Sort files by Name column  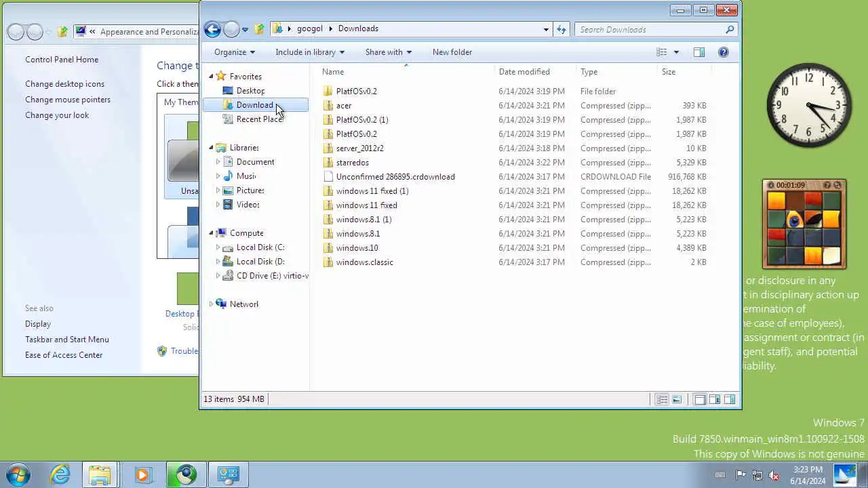(406, 72)
